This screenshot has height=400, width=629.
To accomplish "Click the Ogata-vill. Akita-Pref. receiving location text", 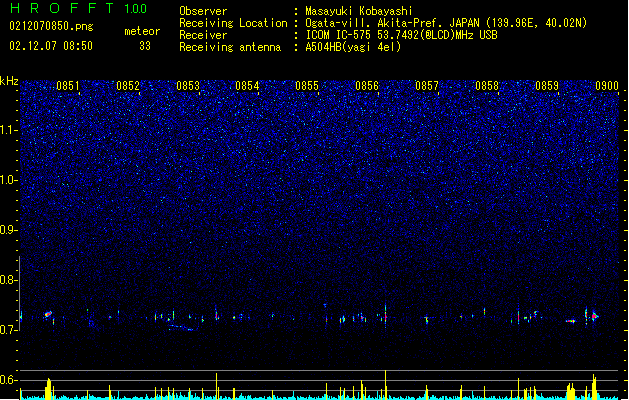I will (446, 23).
